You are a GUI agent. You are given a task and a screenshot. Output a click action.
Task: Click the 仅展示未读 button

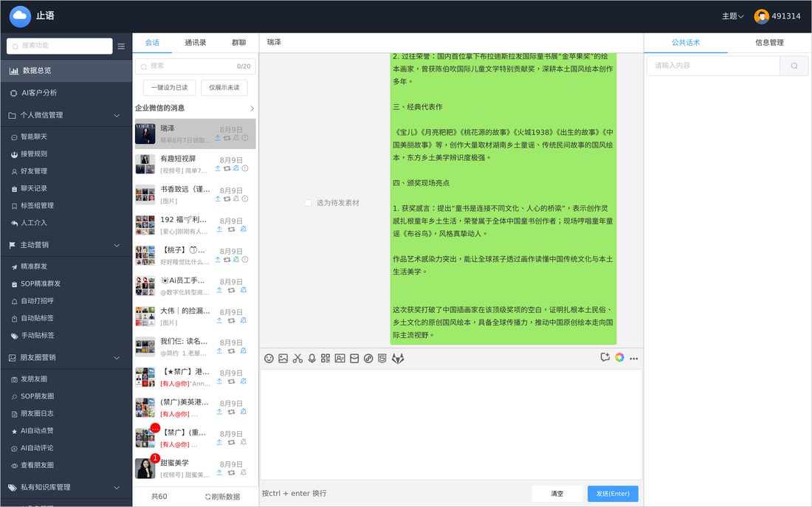(x=224, y=88)
